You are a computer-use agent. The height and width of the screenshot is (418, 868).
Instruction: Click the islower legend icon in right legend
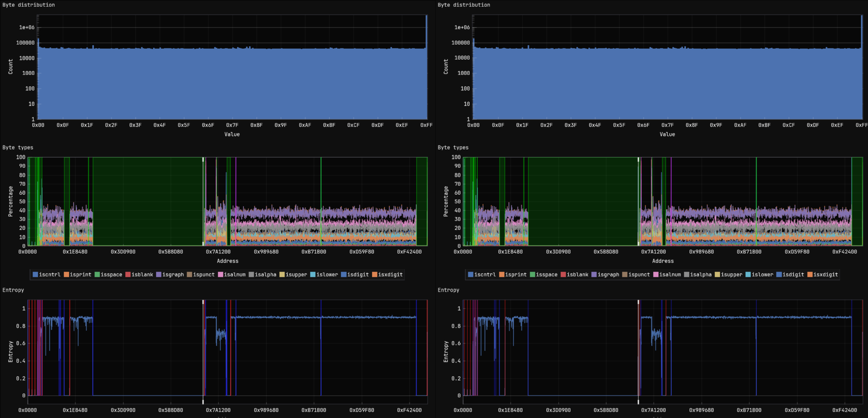pyautogui.click(x=749, y=275)
